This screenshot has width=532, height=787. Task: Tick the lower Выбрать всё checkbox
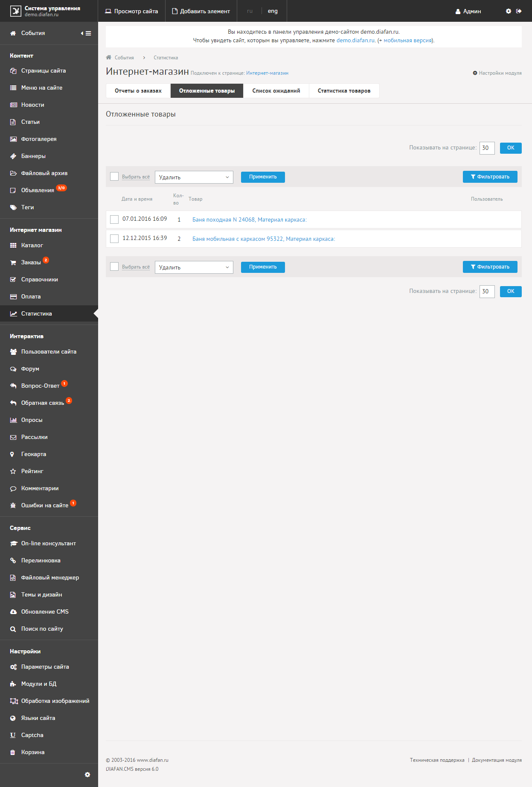pos(114,266)
